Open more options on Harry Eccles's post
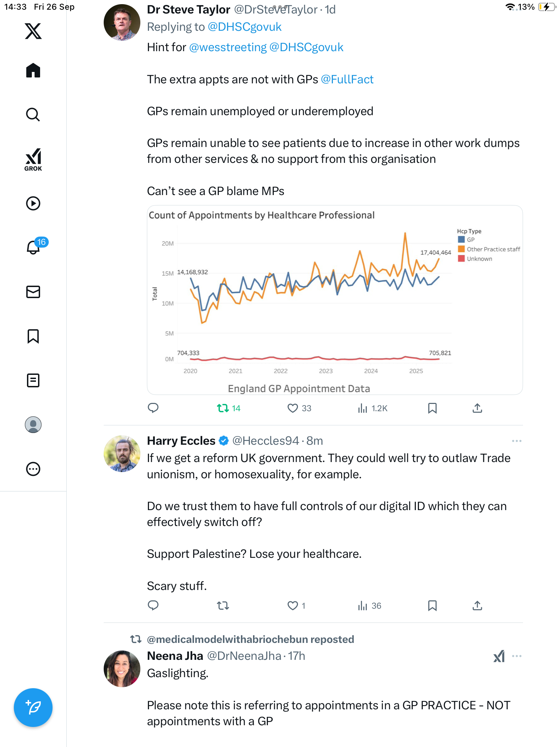 point(516,441)
